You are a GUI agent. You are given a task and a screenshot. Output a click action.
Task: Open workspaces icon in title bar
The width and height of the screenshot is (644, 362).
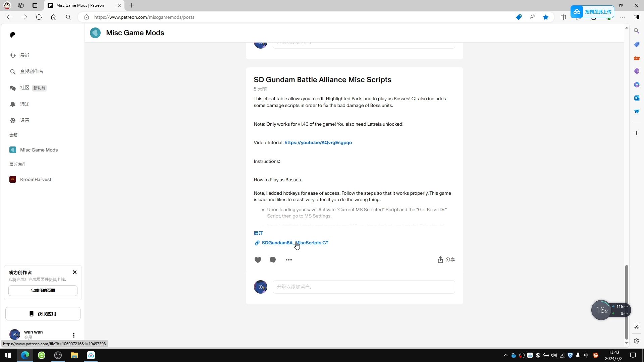[x=21, y=5]
